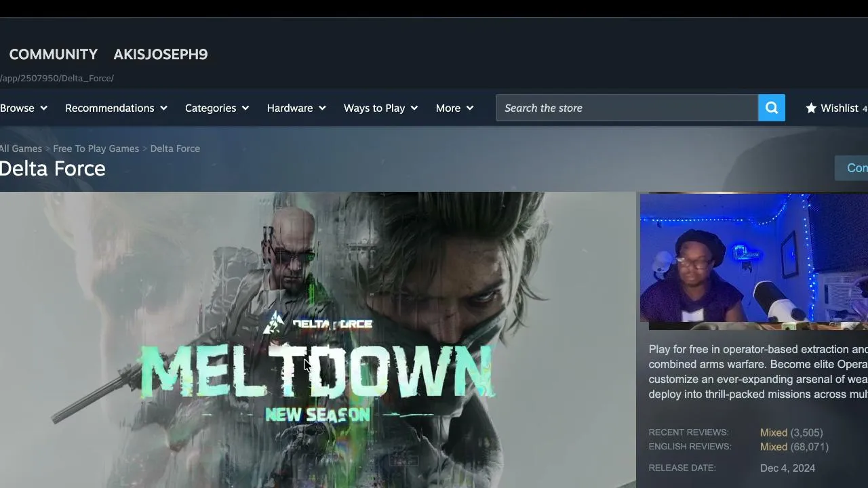Viewport: 868px width, 488px height.
Task: Open the COMMUNITY menu
Action: pyautogui.click(x=54, y=54)
